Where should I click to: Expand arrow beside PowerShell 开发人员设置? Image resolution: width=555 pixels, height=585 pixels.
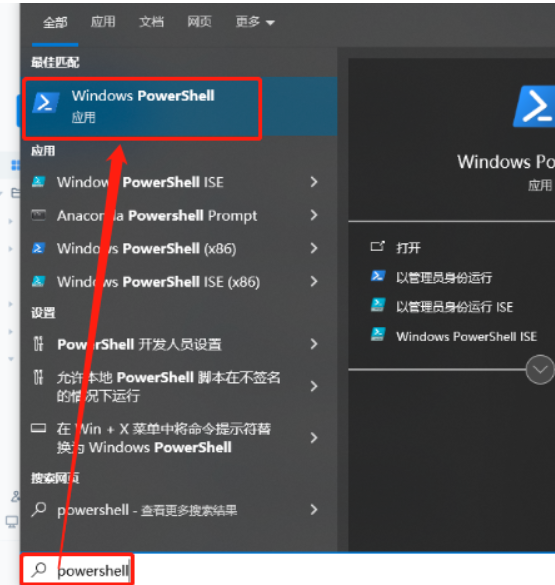(x=314, y=344)
